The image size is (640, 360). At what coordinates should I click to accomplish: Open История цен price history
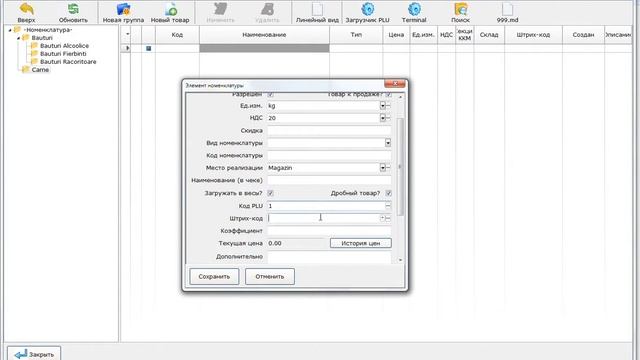[x=361, y=243]
